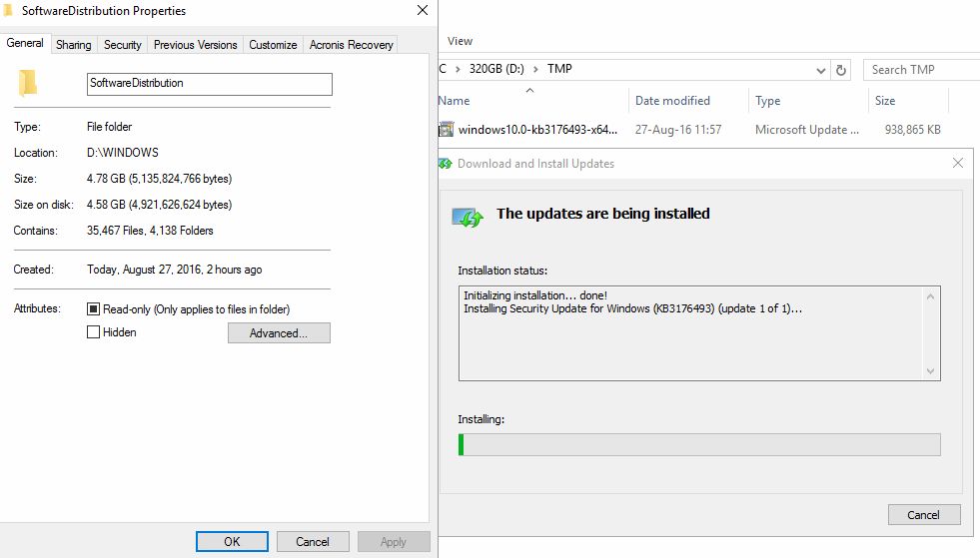Click the '938,865 KB' size cell

912,130
